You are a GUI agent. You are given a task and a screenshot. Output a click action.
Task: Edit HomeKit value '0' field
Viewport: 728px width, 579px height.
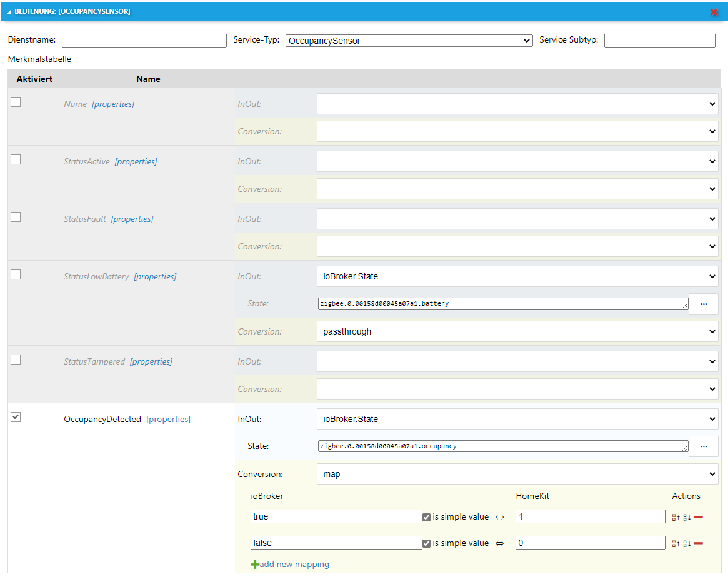(591, 543)
